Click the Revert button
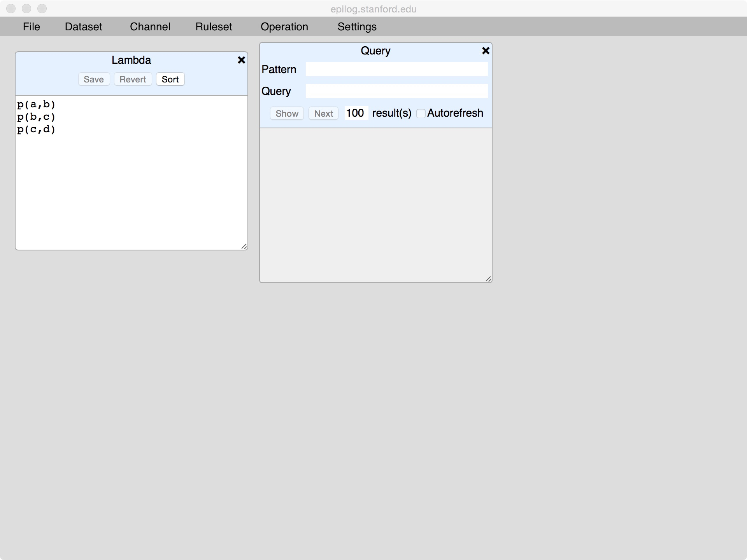The width and height of the screenshot is (747, 560). 133,79
